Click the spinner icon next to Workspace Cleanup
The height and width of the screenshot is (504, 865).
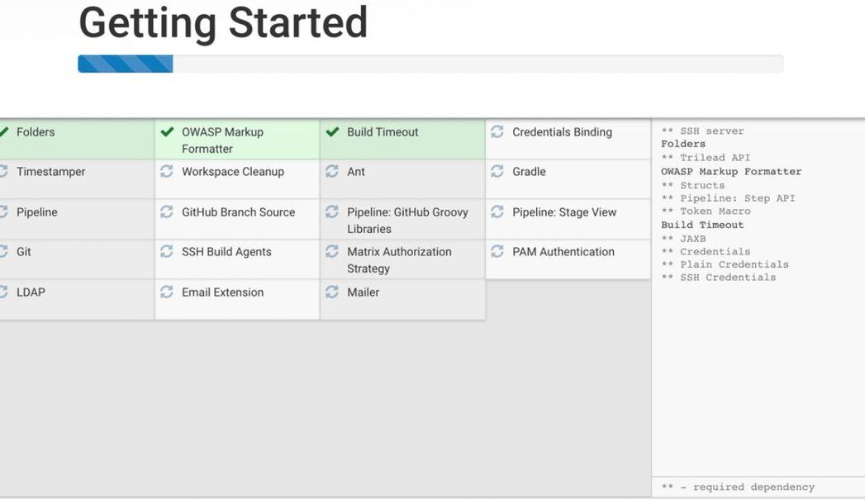(167, 171)
